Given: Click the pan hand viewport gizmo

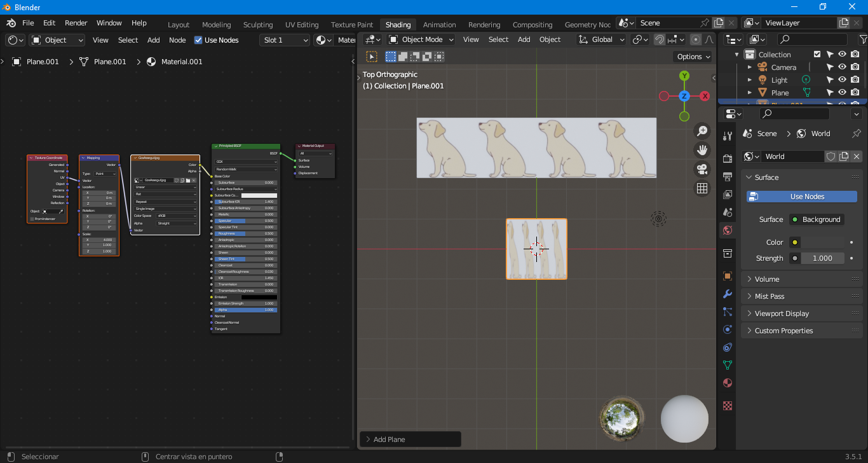Looking at the screenshot, I should click(x=702, y=150).
